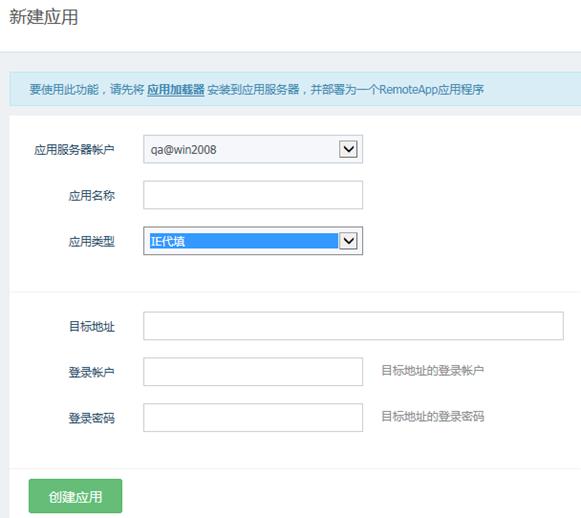581x518 pixels.
Task: Click the 应用类型 field label
Action: click(x=92, y=242)
